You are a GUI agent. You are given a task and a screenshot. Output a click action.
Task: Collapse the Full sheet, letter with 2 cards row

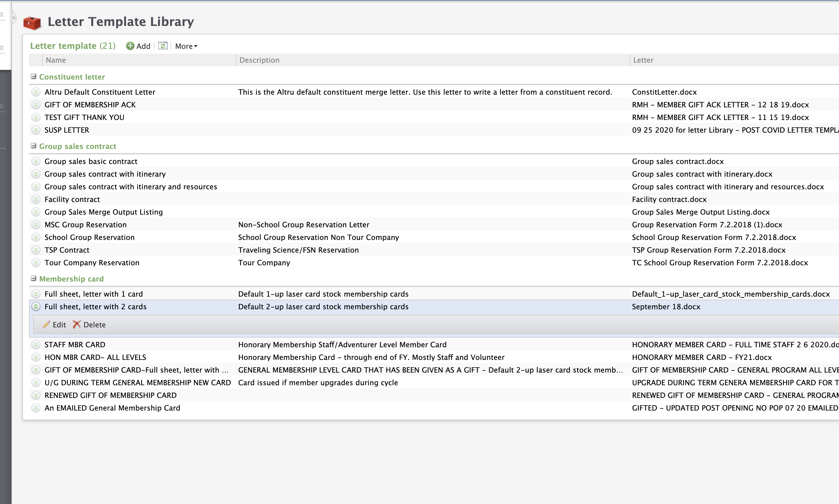click(36, 307)
